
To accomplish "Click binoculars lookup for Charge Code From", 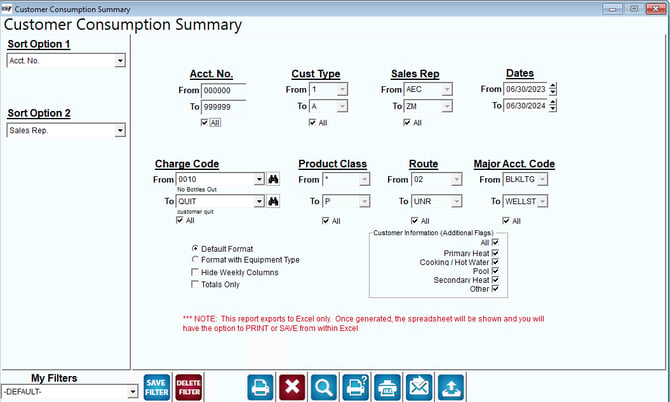I will tap(273, 179).
